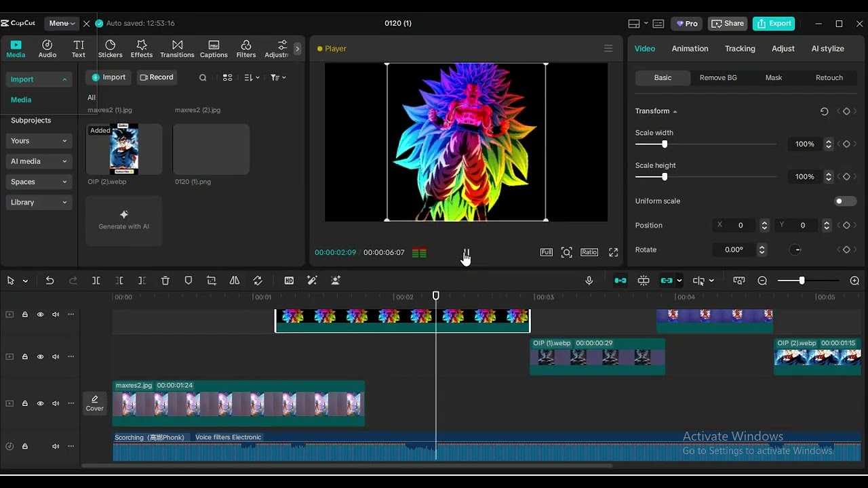
Task: Click the HD enhance quality icon
Action: pos(289,281)
